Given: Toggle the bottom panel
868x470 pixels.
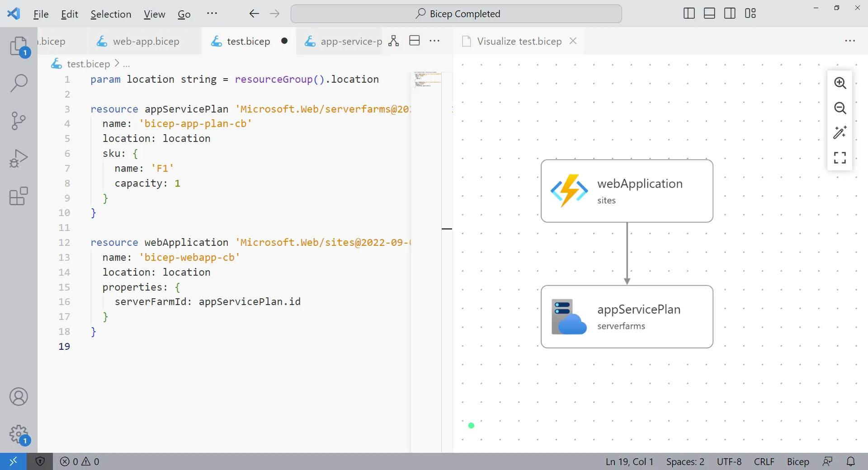Looking at the screenshot, I should coord(709,14).
